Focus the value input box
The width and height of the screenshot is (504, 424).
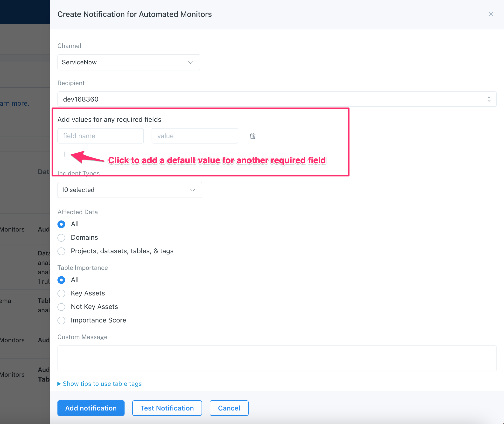tap(195, 136)
